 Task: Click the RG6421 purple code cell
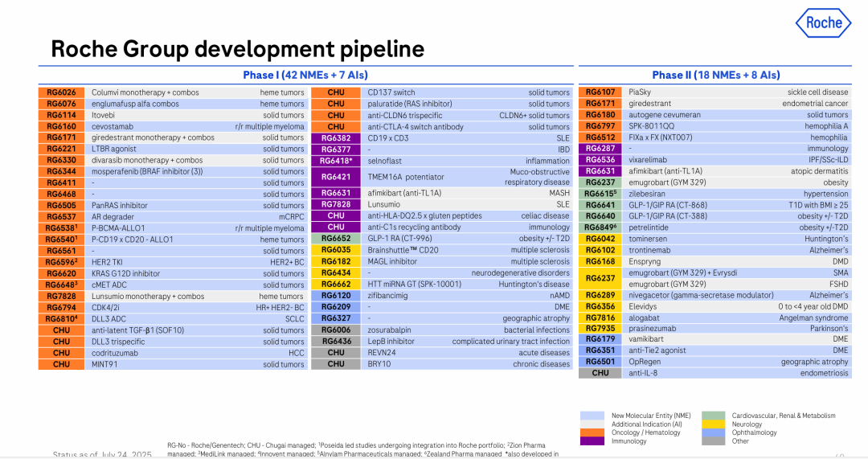click(336, 177)
